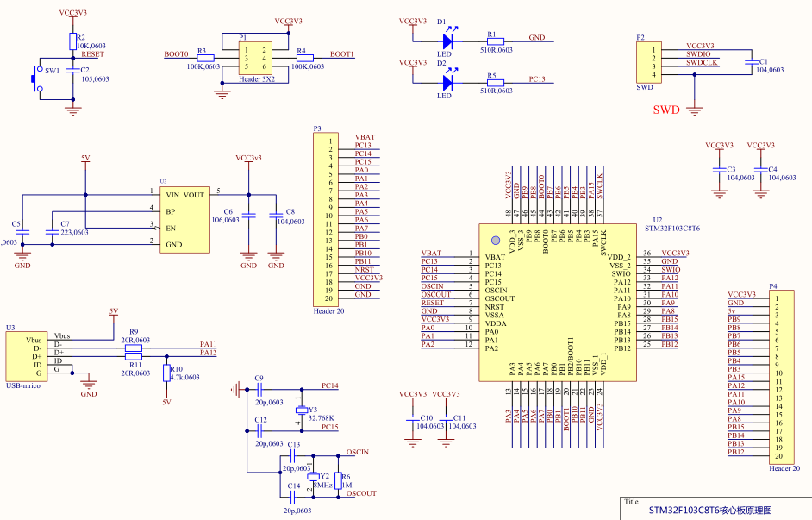Click the voltage regulator U3 block
This screenshot has width=812, height=520.
pyautogui.click(x=185, y=220)
